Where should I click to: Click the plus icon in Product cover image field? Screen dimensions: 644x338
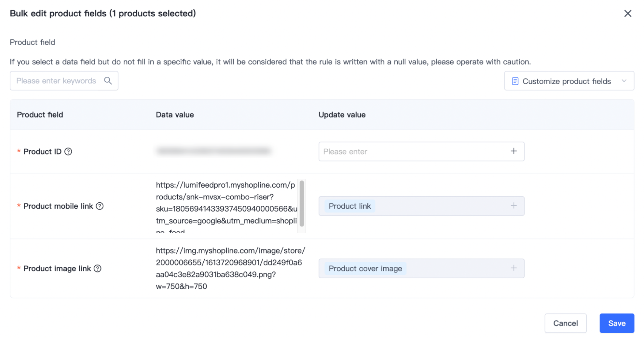coord(514,268)
